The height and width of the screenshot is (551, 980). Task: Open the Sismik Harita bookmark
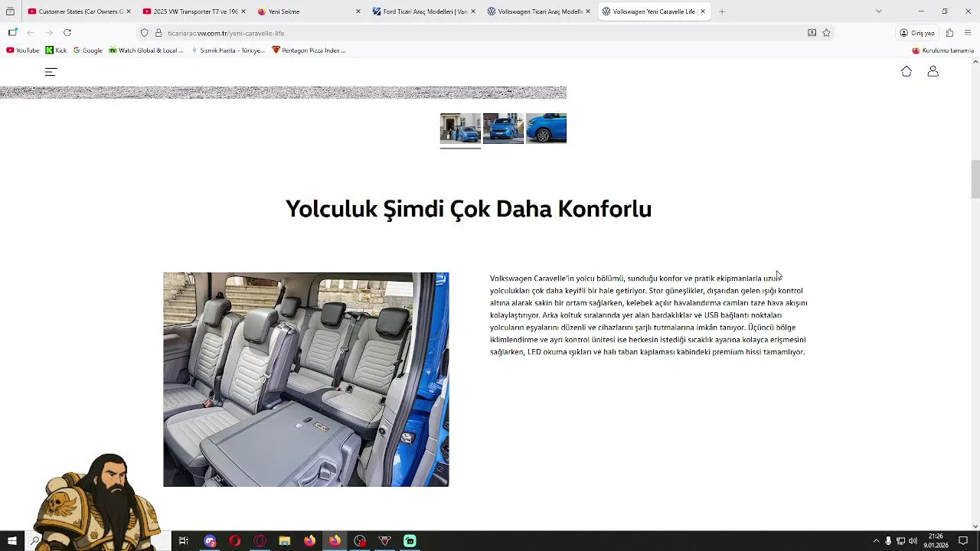coord(227,51)
